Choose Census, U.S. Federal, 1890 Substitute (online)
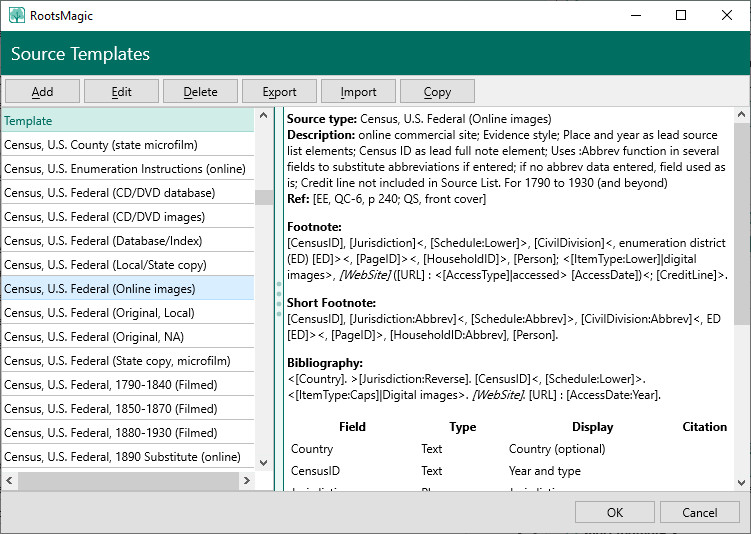Screen dimensions: 751x534 pyautogui.click(x=123, y=457)
